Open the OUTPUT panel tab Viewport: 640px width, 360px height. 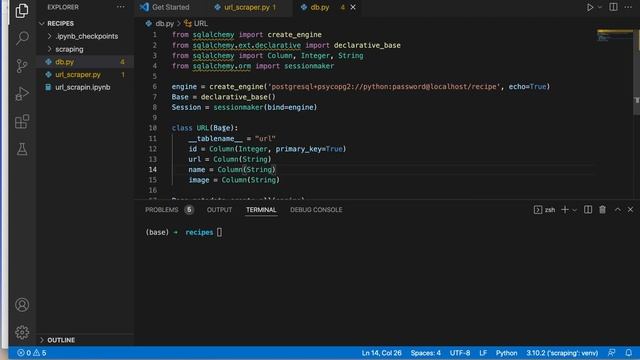tap(219, 210)
